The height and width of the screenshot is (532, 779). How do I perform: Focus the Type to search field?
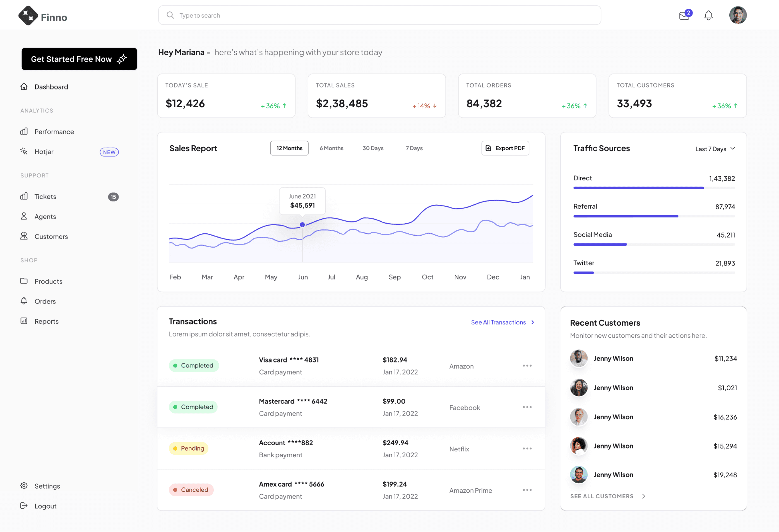point(379,15)
